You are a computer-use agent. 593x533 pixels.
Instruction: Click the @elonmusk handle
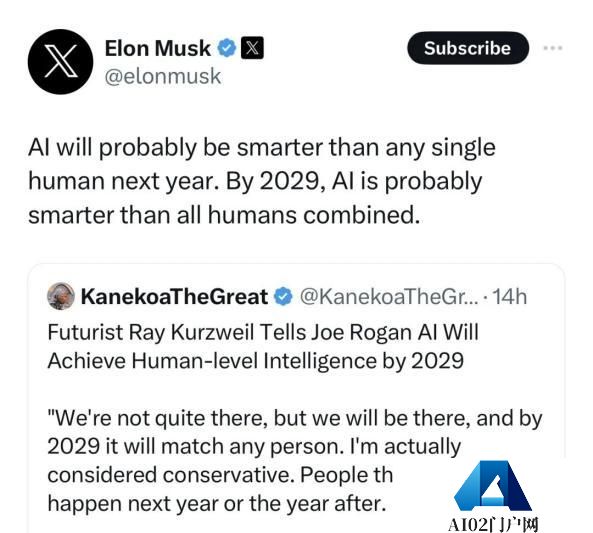click(163, 76)
